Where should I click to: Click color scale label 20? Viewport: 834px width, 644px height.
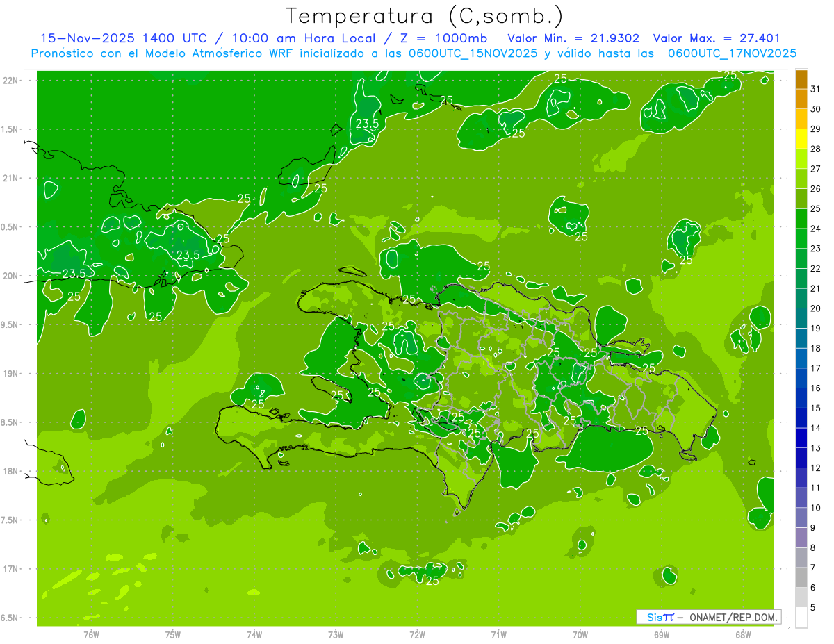[815, 308]
